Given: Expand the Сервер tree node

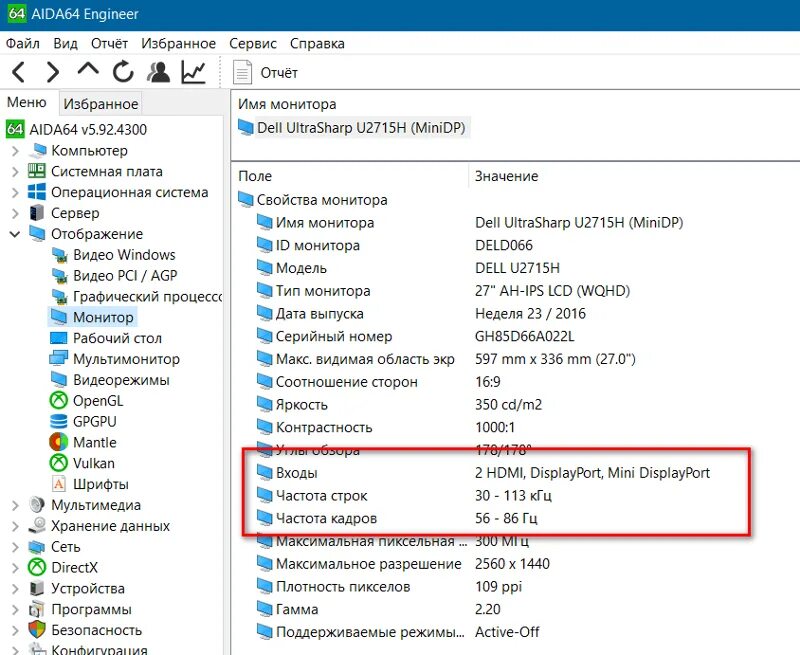Looking at the screenshot, I should [x=15, y=214].
